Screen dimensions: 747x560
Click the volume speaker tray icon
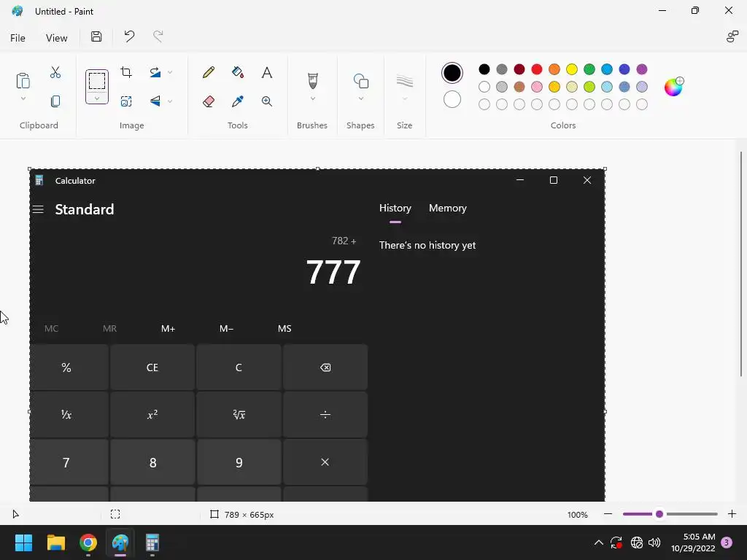[654, 542]
